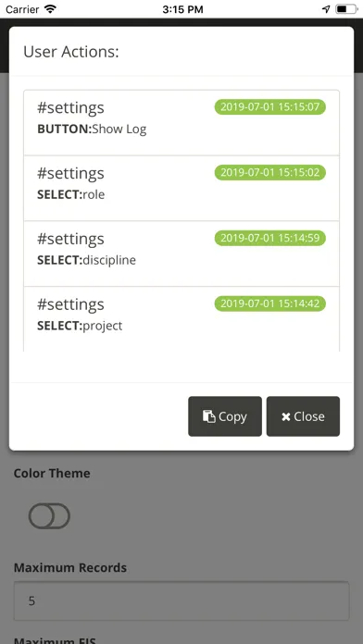Click the User Actions dialog title
The image size is (363, 644).
pyautogui.click(x=71, y=52)
